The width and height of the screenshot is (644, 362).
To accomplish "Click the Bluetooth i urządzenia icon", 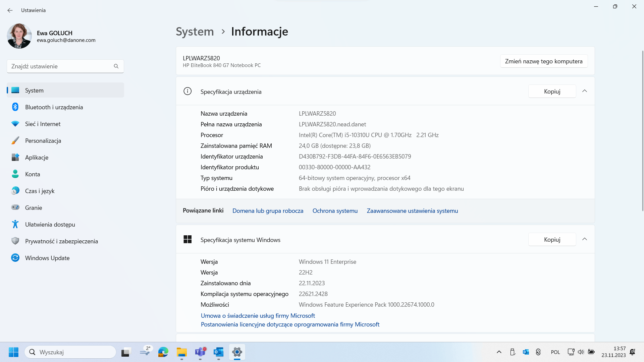I will click(x=15, y=107).
